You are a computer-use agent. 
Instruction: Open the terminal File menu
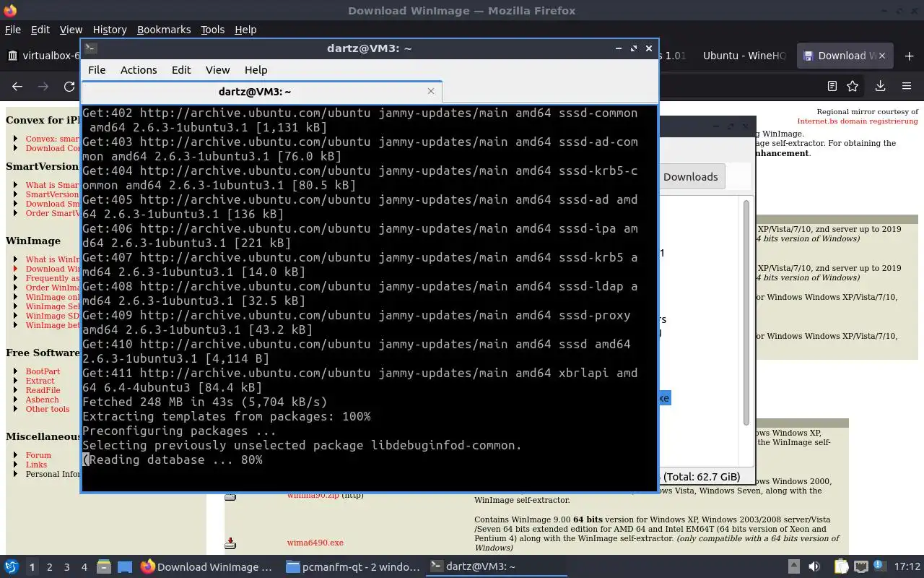97,70
